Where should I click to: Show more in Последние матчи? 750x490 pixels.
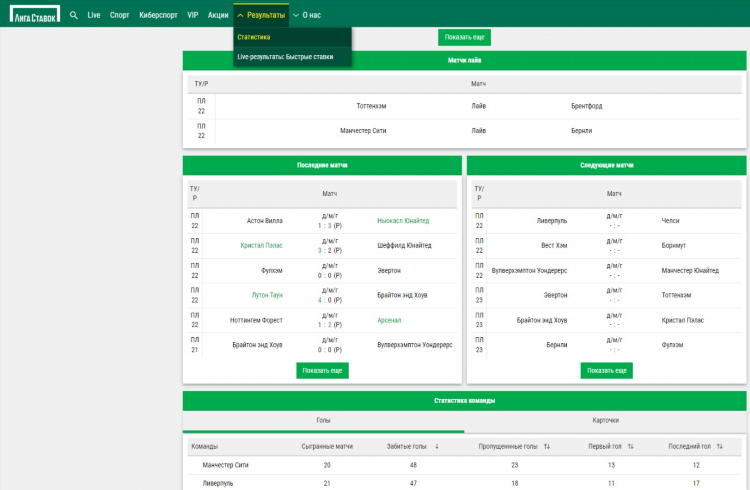(322, 370)
